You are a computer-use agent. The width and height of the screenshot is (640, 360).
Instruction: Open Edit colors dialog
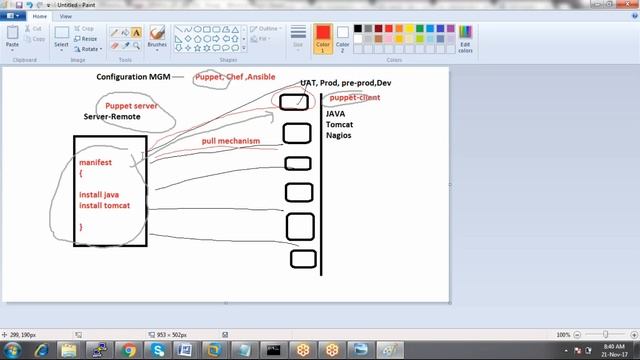coord(465,39)
